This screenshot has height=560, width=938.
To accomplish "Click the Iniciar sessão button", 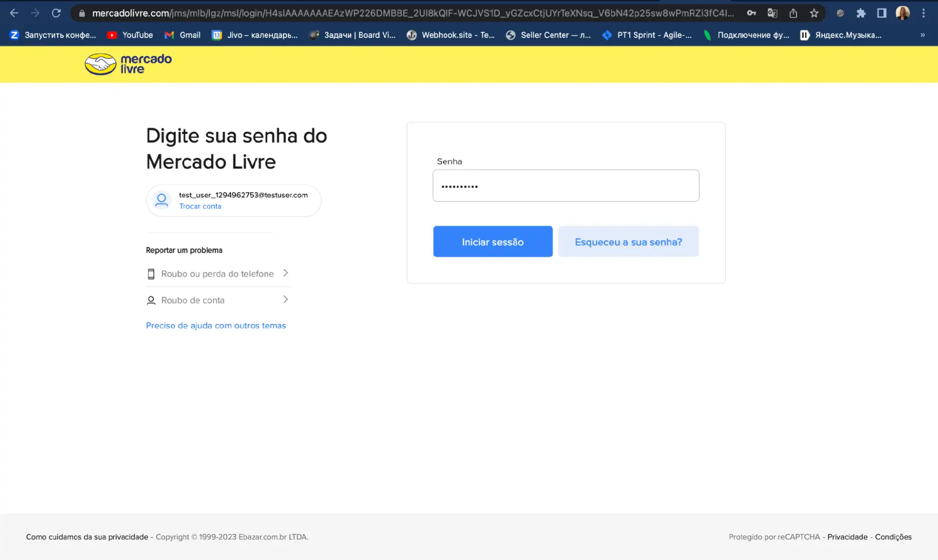I will click(492, 242).
